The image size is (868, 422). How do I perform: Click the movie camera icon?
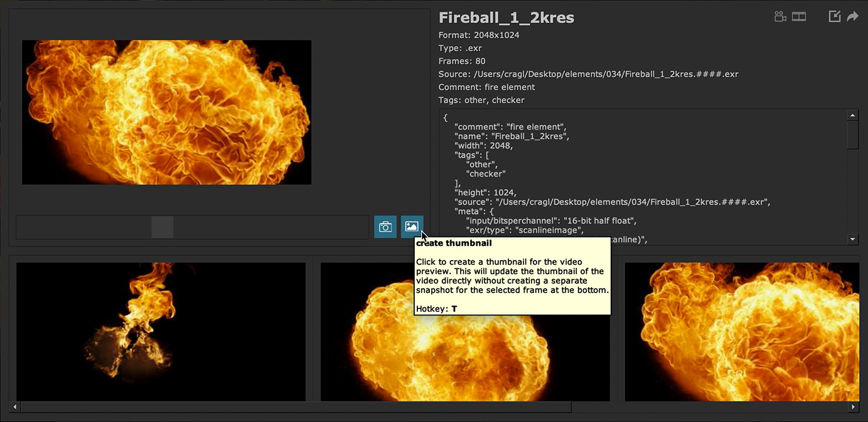[x=780, y=17]
